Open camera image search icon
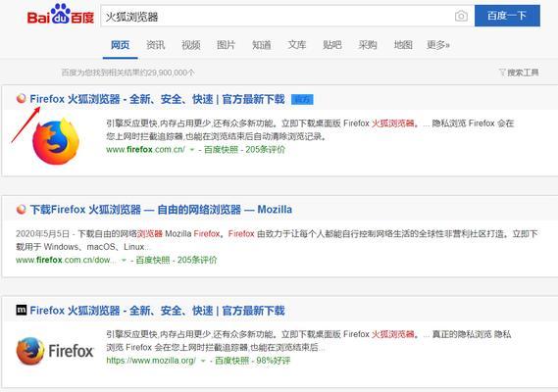558x392 pixels. click(461, 16)
